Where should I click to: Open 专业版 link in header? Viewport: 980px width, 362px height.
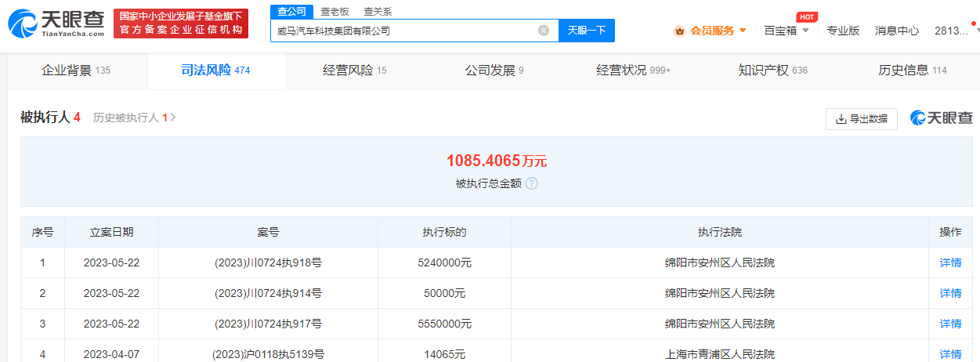(x=843, y=31)
